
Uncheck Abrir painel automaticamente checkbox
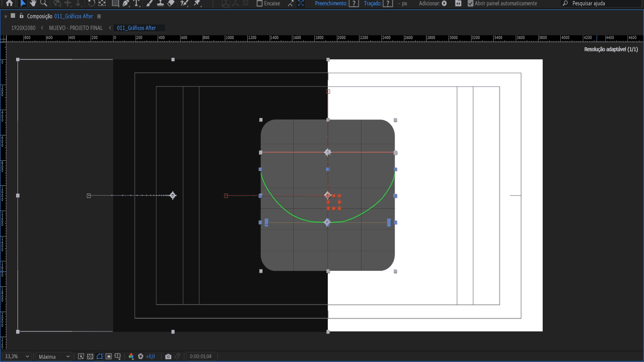pyautogui.click(x=470, y=3)
